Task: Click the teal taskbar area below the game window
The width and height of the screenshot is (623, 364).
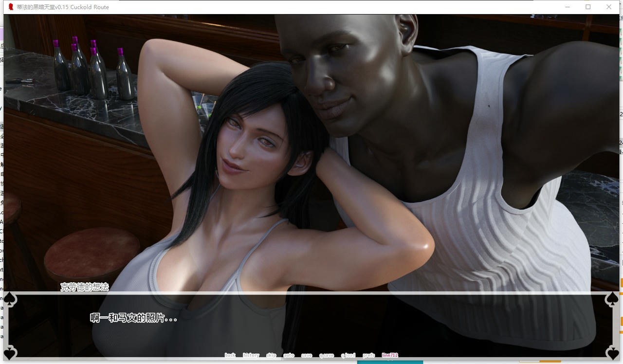Action: tap(389, 363)
